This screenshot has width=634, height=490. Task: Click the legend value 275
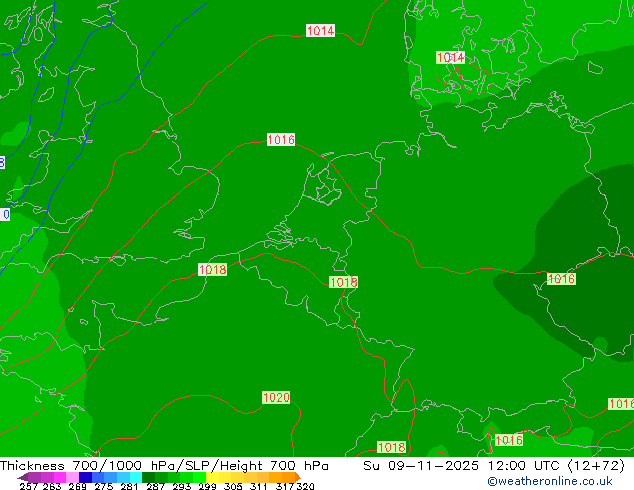click(104, 486)
